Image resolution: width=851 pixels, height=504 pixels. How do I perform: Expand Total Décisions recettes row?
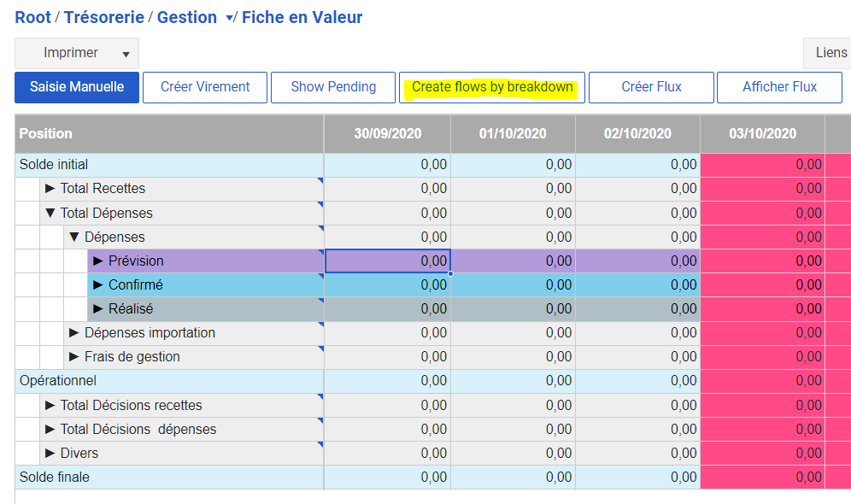50,405
